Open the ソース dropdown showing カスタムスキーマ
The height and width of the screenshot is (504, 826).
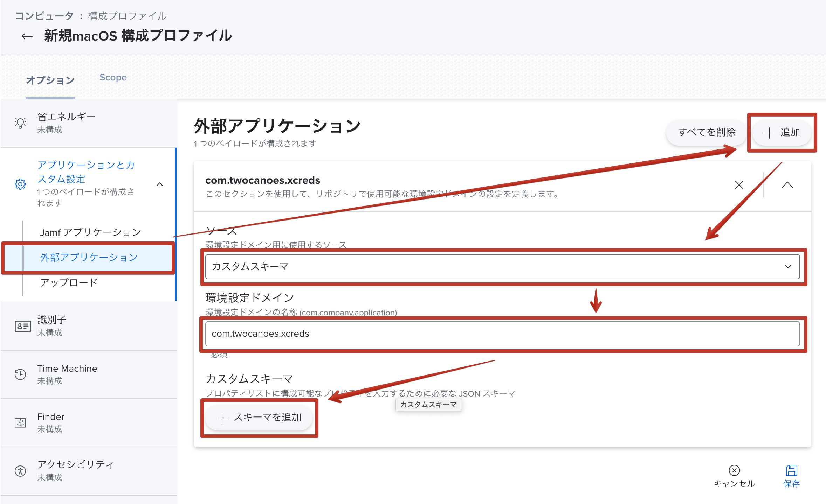[502, 267]
